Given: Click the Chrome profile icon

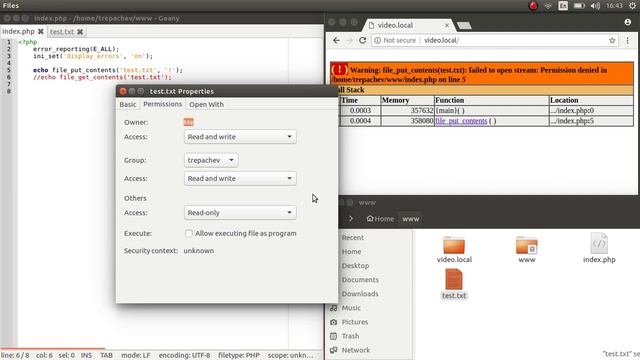Looking at the screenshot, I should click(x=628, y=22).
